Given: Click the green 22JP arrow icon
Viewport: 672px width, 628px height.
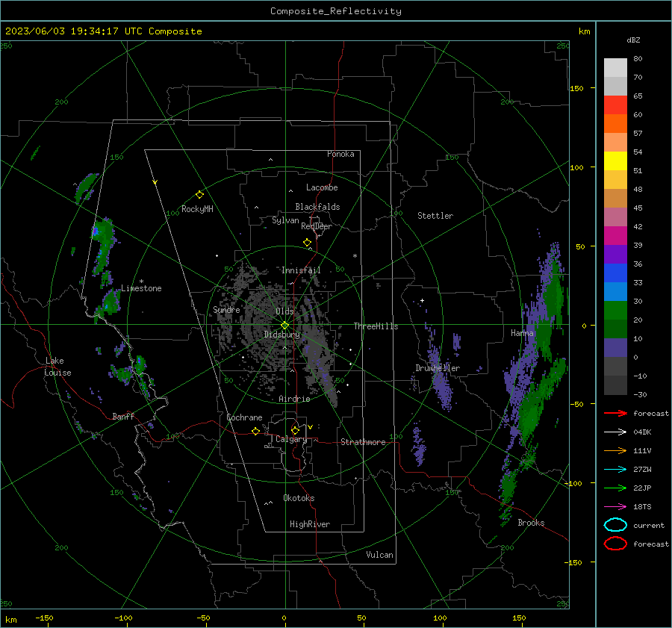Looking at the screenshot, I should [615, 488].
